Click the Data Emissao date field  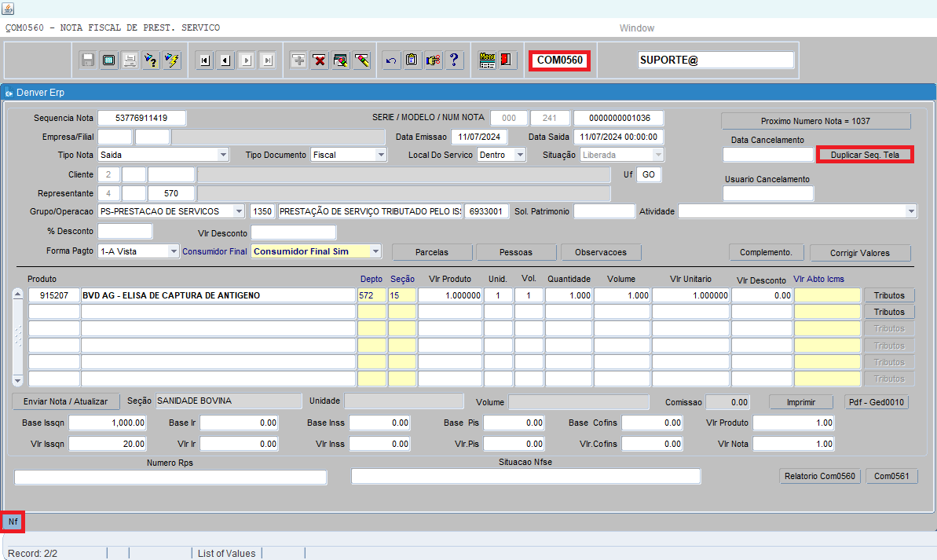pos(479,137)
